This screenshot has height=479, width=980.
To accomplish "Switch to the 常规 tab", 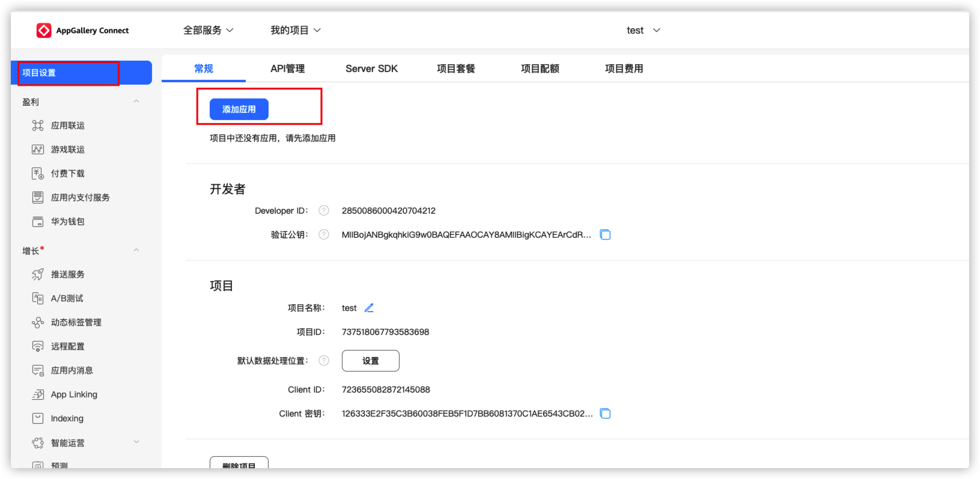I will click(203, 68).
